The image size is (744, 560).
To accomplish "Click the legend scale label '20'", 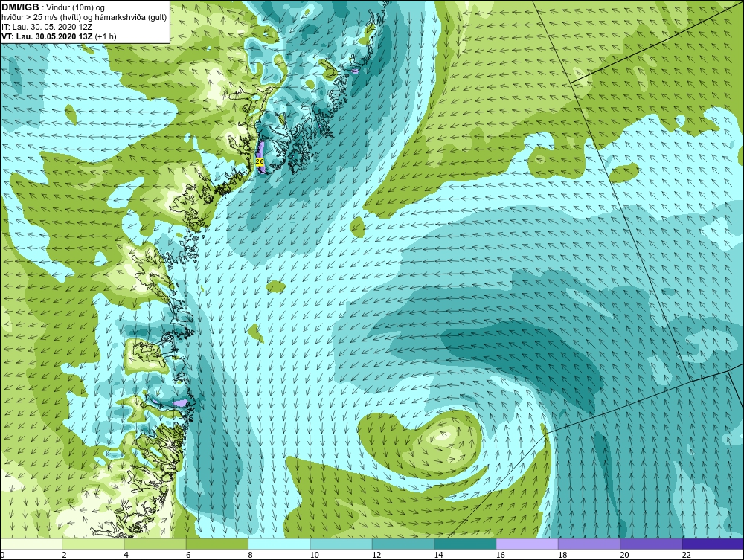I will (624, 555).
